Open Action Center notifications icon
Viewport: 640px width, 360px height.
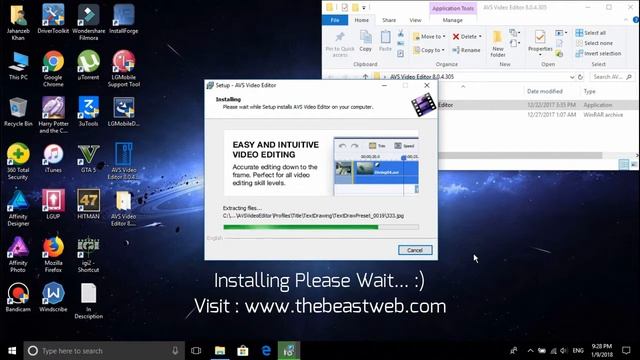pyautogui.click(x=626, y=351)
